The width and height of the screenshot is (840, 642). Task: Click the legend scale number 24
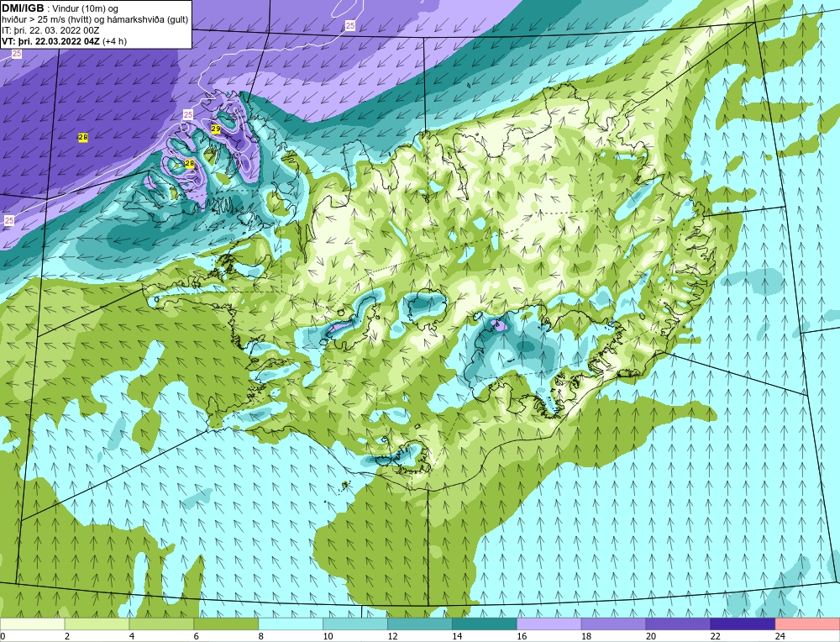tap(780, 636)
